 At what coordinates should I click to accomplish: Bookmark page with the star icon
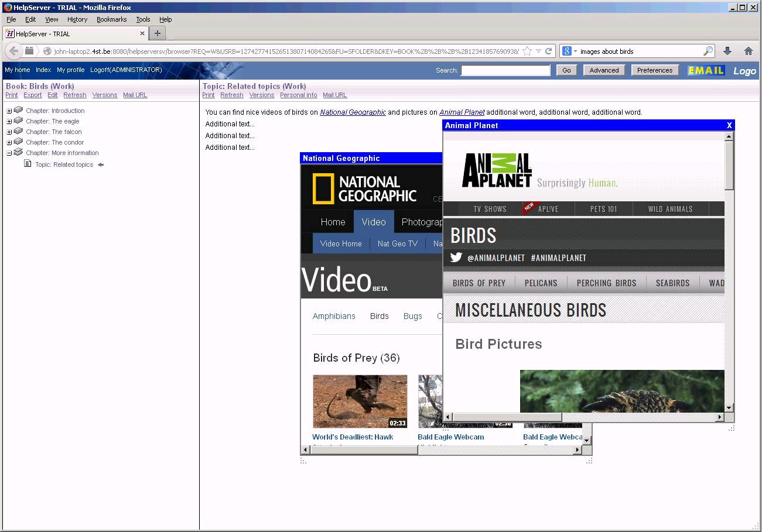pyautogui.click(x=526, y=51)
